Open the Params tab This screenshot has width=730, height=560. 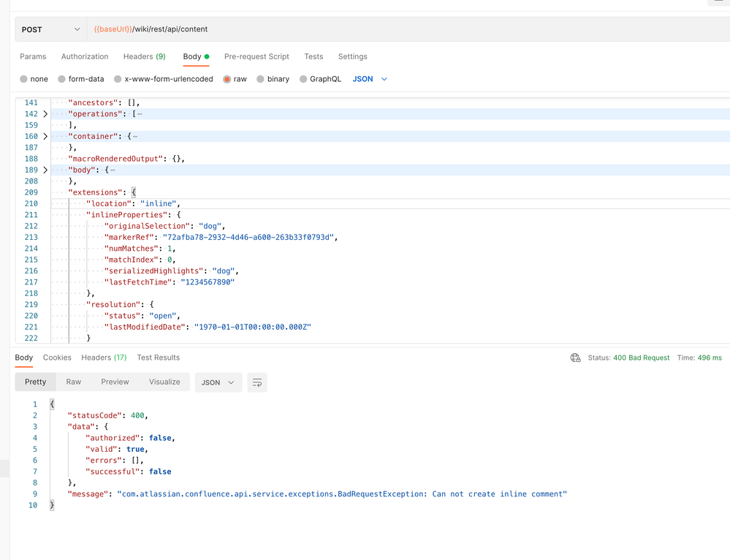[x=33, y=56]
